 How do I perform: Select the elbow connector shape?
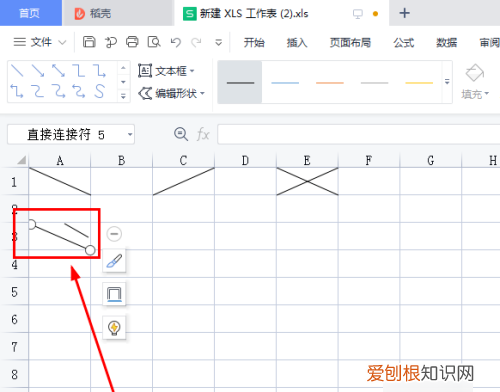coord(79,71)
